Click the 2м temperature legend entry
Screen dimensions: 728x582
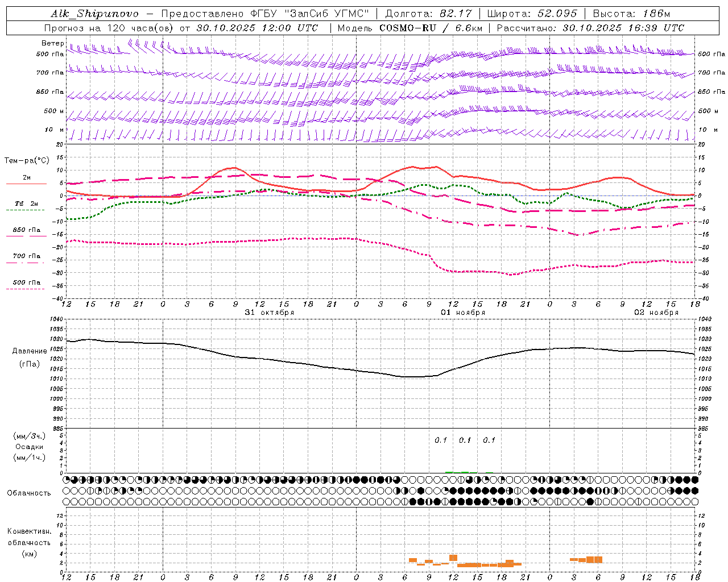coord(26,178)
